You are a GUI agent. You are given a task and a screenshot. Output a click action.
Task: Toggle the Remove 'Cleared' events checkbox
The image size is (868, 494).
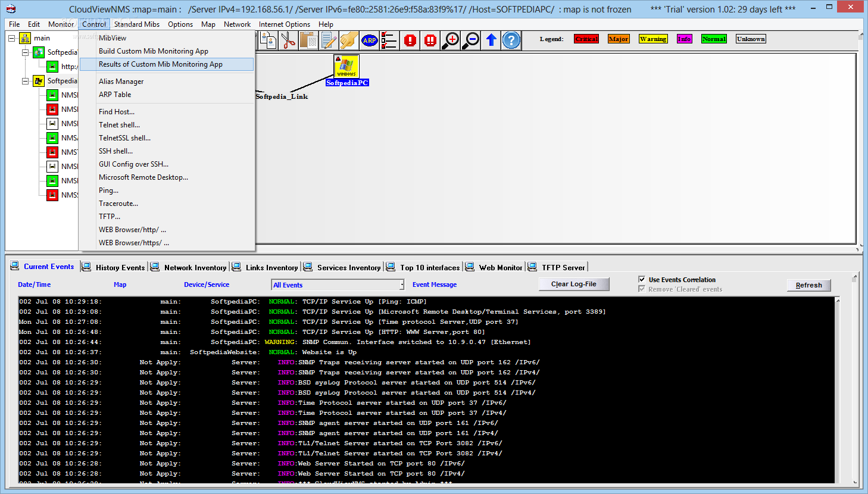[x=642, y=289]
